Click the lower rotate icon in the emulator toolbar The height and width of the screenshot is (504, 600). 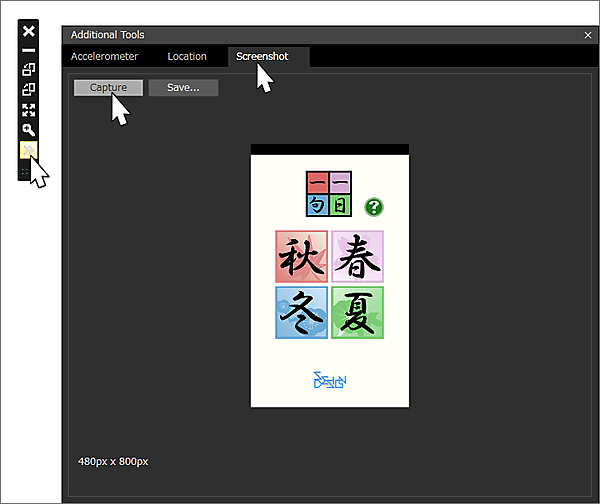[x=28, y=90]
